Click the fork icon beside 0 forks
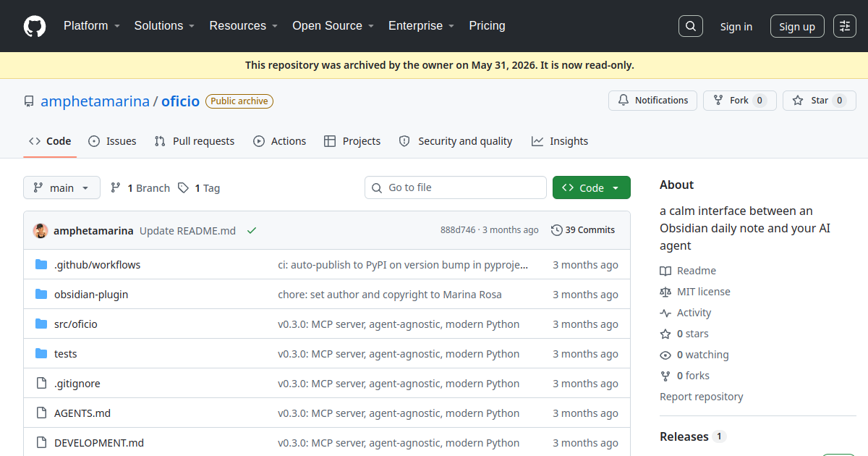868x456 pixels. 665,376
